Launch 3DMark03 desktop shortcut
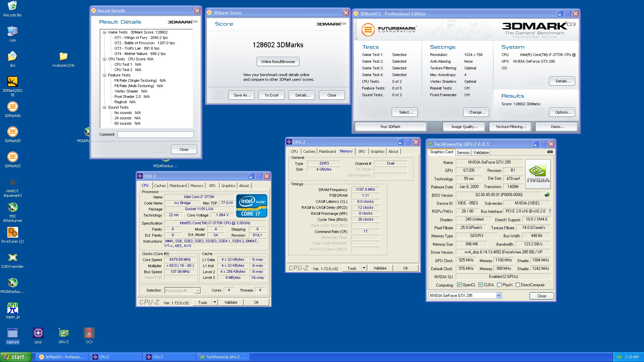The width and height of the screenshot is (644, 362). 12,160
